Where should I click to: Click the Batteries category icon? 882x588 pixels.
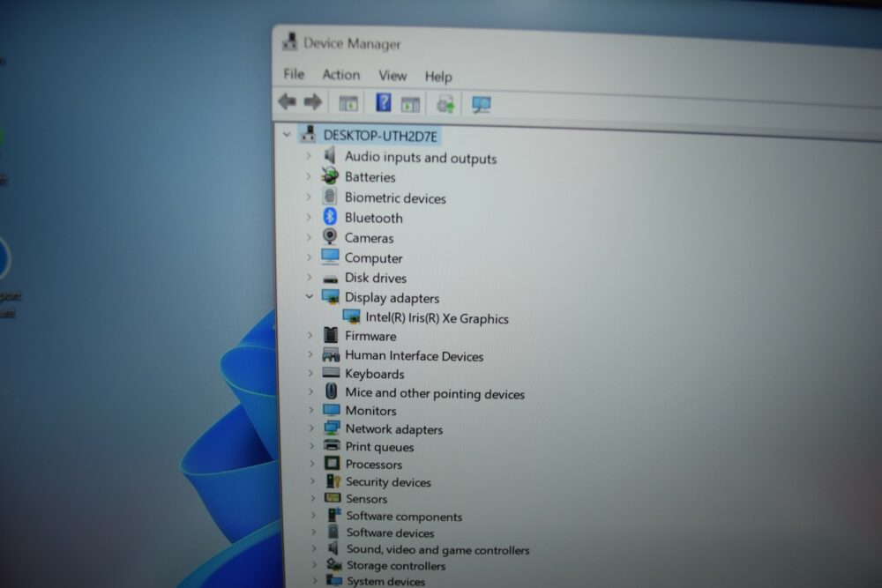tap(330, 176)
